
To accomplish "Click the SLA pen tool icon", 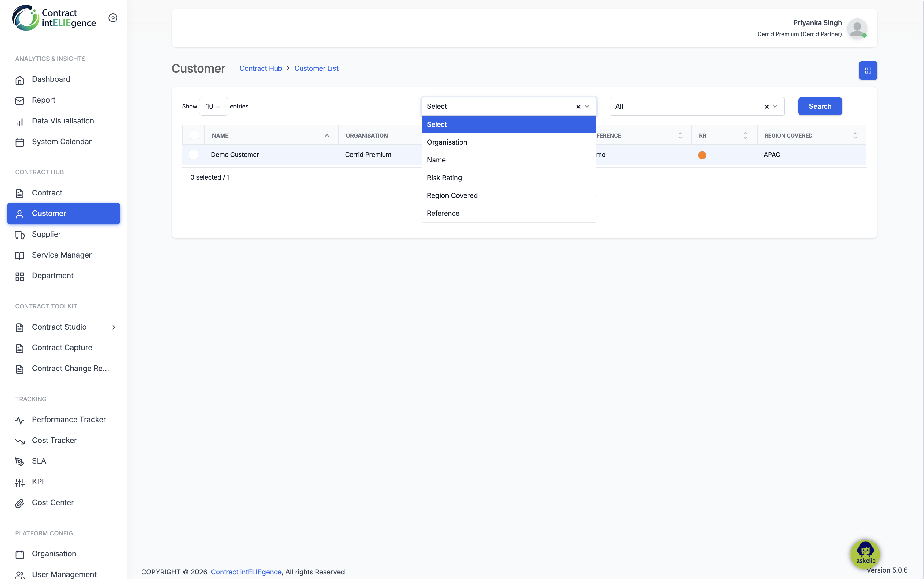I will coord(20,461).
